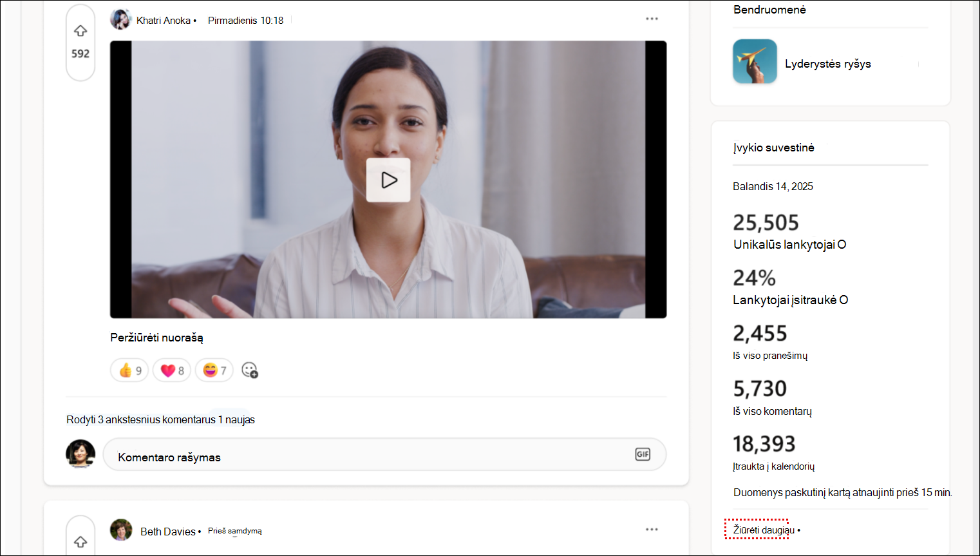The image size is (980, 556).
Task: Open the Lyderystės ryšys community link
Action: (x=828, y=64)
